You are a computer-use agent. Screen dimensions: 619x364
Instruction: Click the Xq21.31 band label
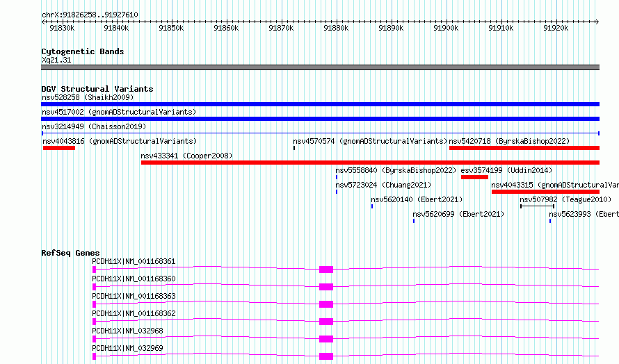point(56,60)
